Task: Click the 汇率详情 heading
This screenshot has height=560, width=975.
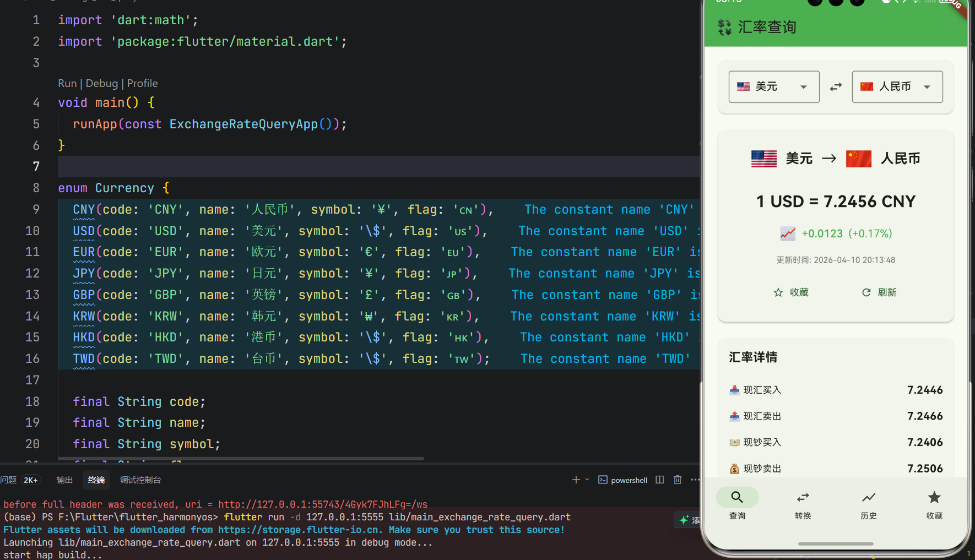Action: pos(753,357)
